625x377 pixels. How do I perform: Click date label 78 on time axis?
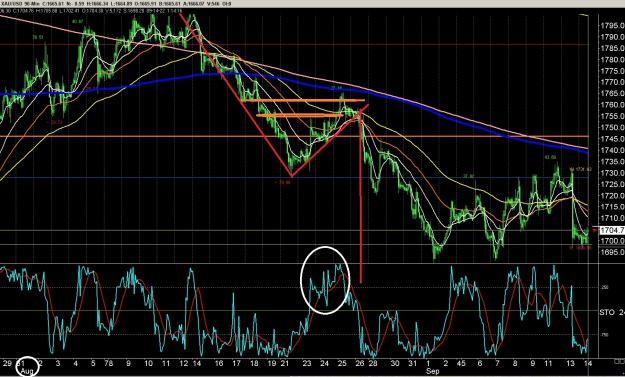pos(108,363)
